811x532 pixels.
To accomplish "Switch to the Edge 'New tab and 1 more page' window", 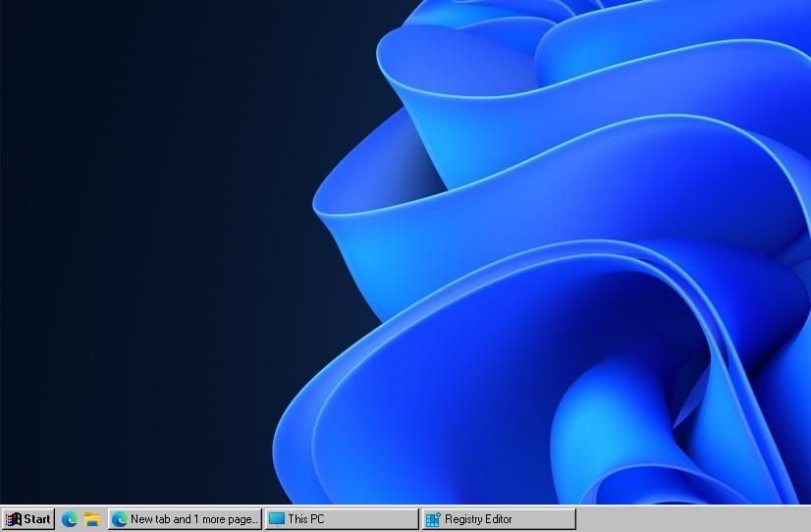I will tap(186, 519).
